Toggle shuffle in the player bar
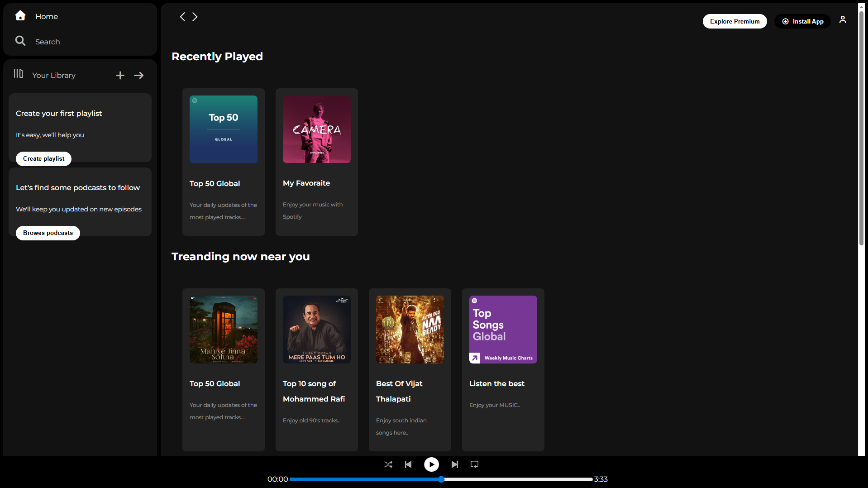Screen dimensions: 868x488 tap(388, 464)
